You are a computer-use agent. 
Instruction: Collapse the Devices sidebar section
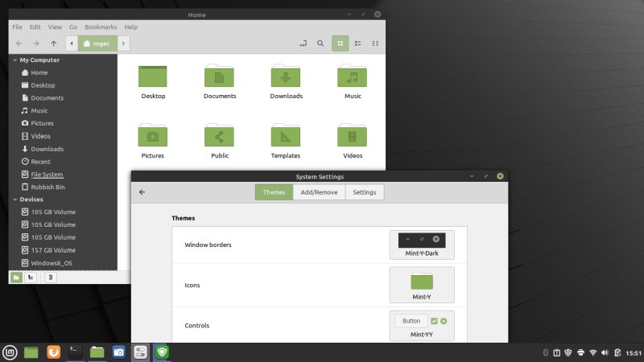[14, 200]
